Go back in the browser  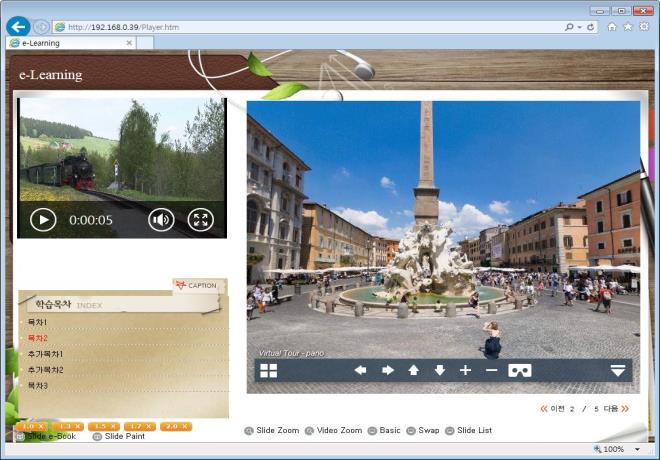coord(18,27)
